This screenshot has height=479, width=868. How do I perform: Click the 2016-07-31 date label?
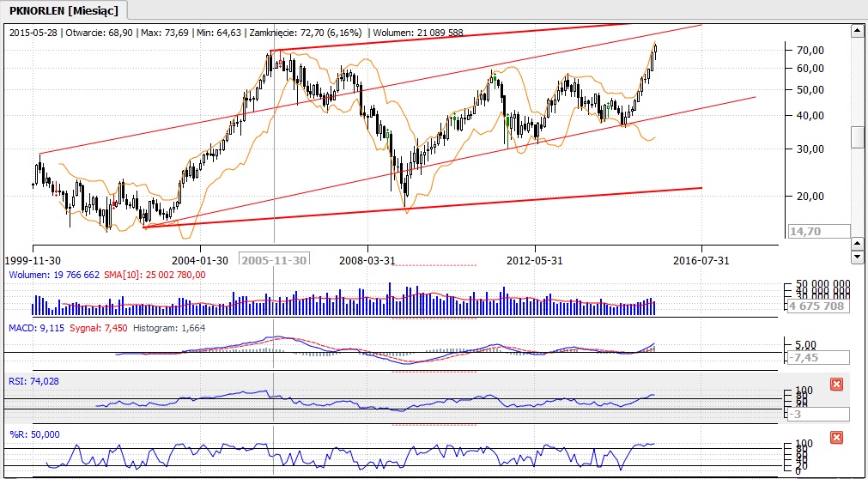pos(701,261)
